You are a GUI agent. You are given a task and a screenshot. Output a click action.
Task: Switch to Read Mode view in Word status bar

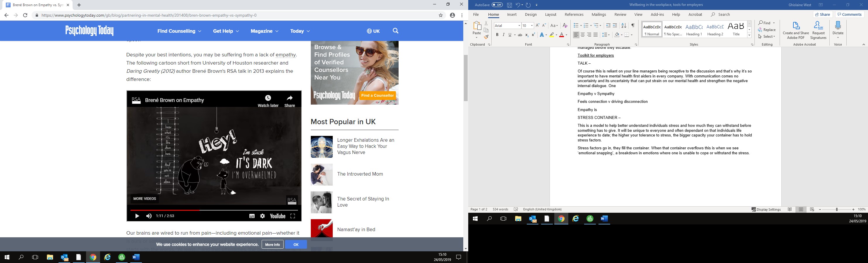[x=790, y=210]
